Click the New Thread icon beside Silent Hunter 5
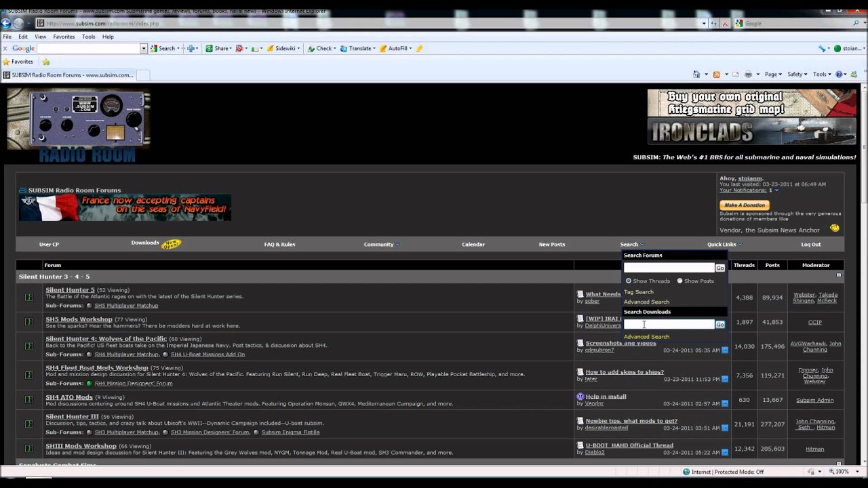The width and height of the screenshot is (868, 488). pyautogui.click(x=29, y=298)
